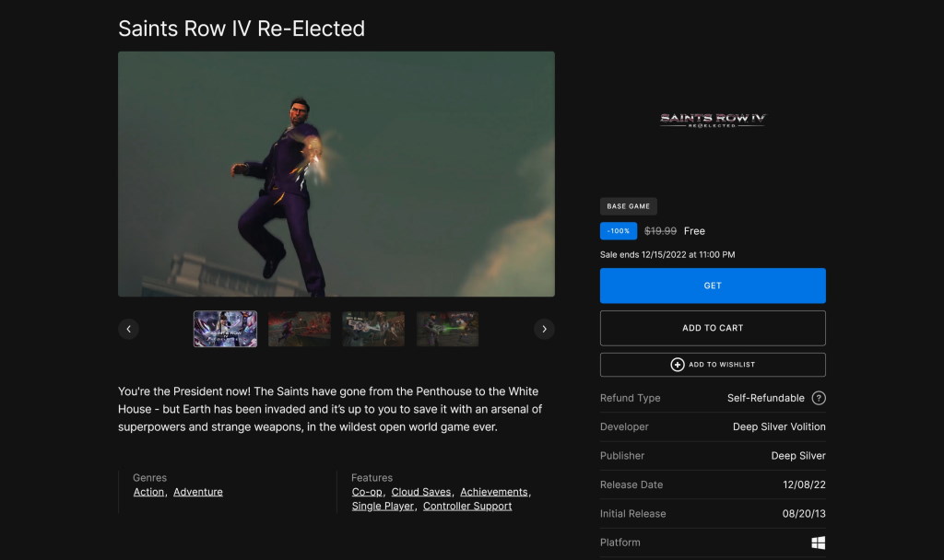
Task: Click the Co-op feature link
Action: [366, 491]
